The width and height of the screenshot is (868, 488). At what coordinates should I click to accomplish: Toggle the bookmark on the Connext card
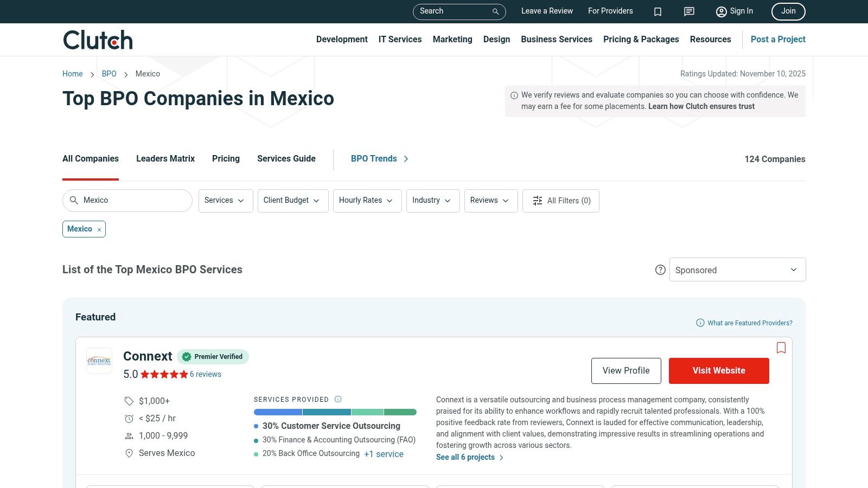(781, 348)
